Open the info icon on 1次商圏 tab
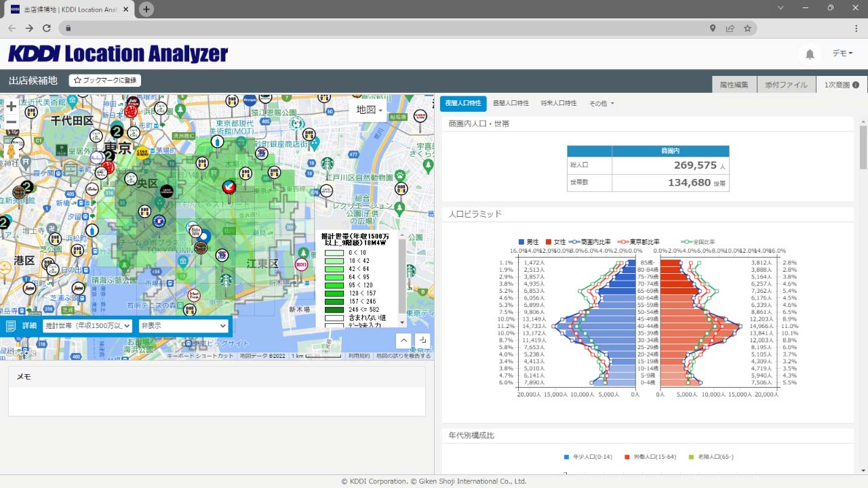Image resolution: width=868 pixels, height=488 pixels. (x=856, y=85)
